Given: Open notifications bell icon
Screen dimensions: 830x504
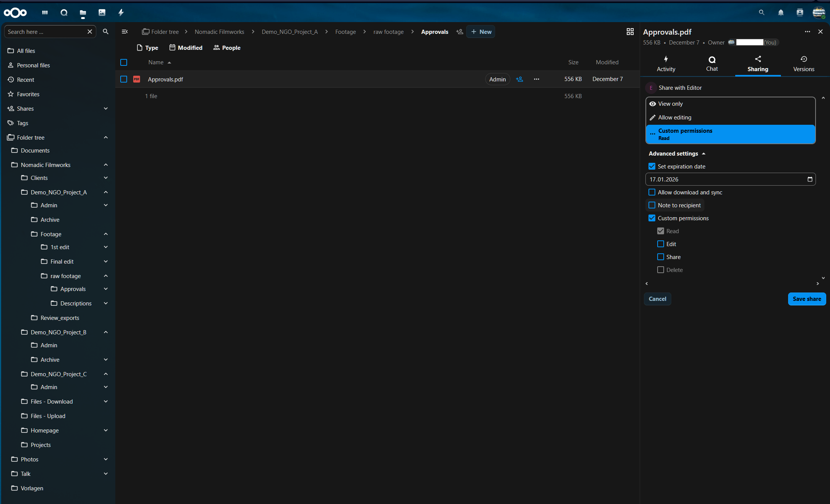Looking at the screenshot, I should [781, 13].
